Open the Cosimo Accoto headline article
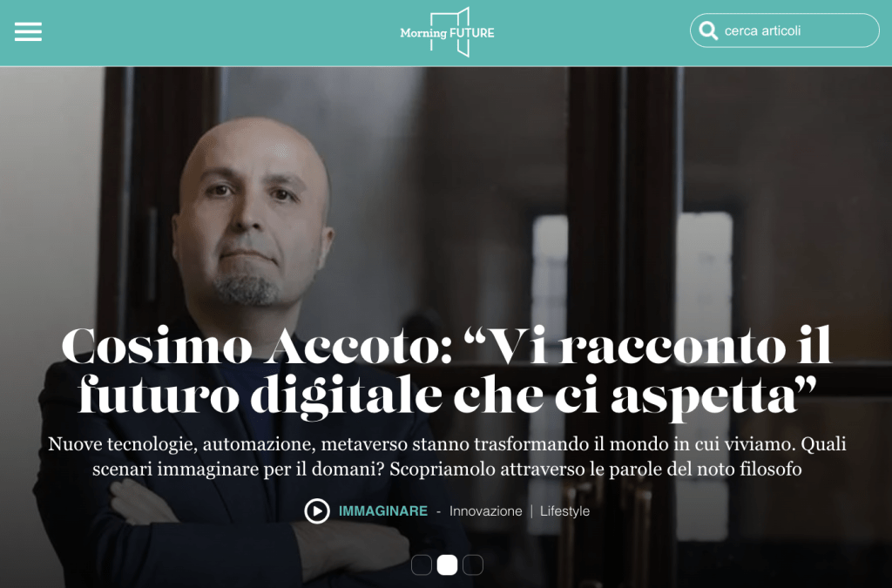Image resolution: width=892 pixels, height=588 pixels. 447,371
